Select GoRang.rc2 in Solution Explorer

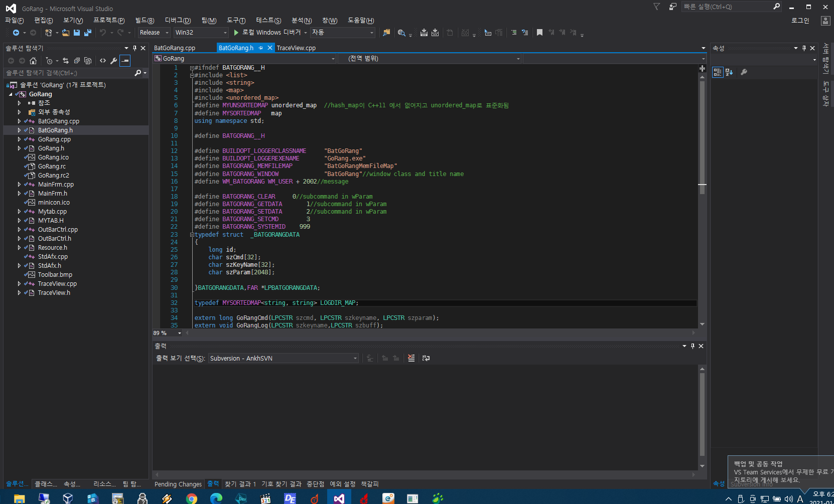(x=54, y=176)
